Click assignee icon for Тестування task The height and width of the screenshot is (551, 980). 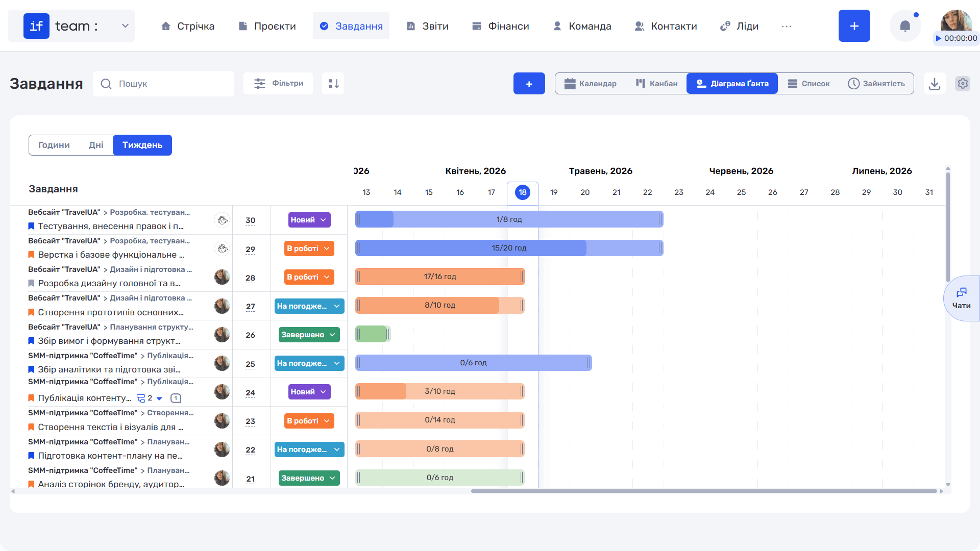(x=222, y=220)
